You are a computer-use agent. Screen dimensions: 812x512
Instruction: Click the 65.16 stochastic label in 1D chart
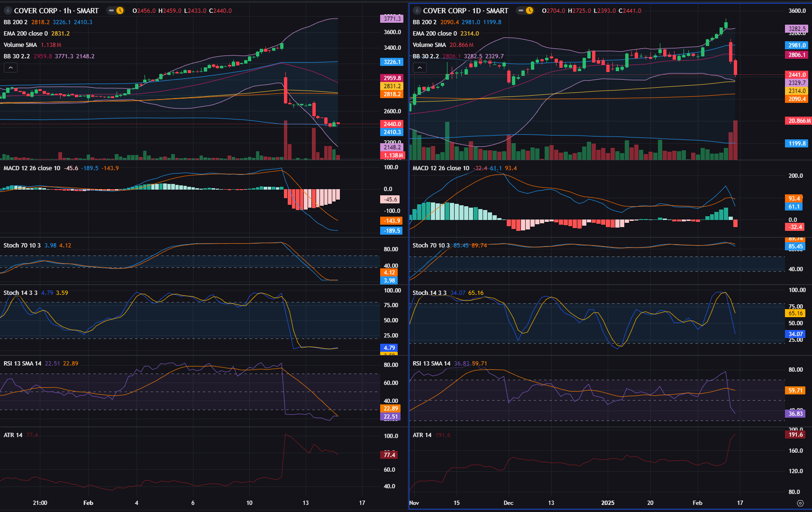pos(795,313)
